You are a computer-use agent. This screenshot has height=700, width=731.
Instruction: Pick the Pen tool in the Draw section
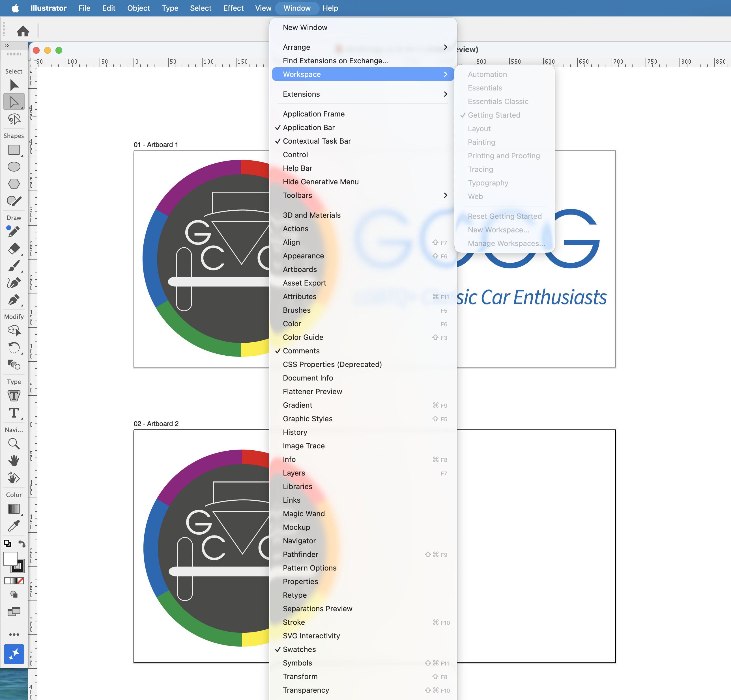[x=14, y=300]
